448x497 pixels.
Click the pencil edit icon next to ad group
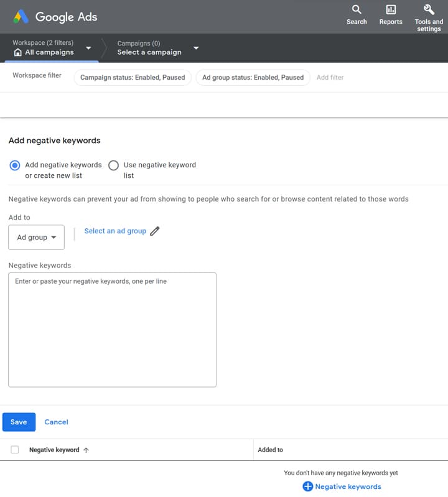[x=155, y=231]
